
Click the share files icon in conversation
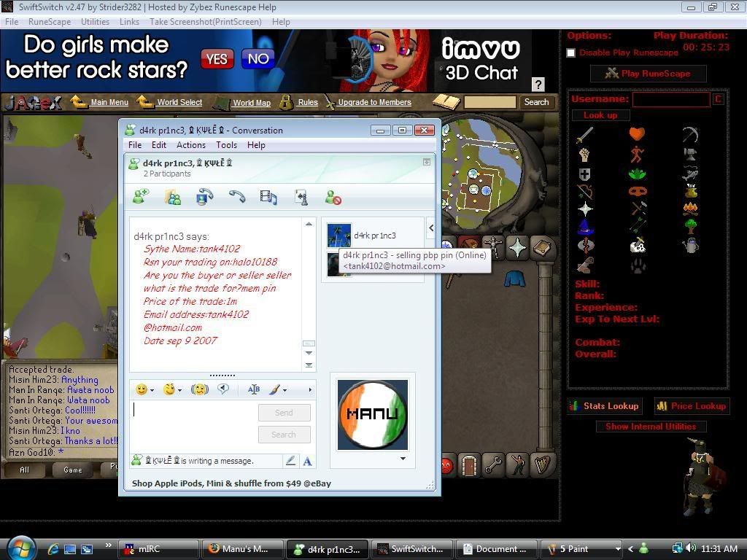pos(172,197)
